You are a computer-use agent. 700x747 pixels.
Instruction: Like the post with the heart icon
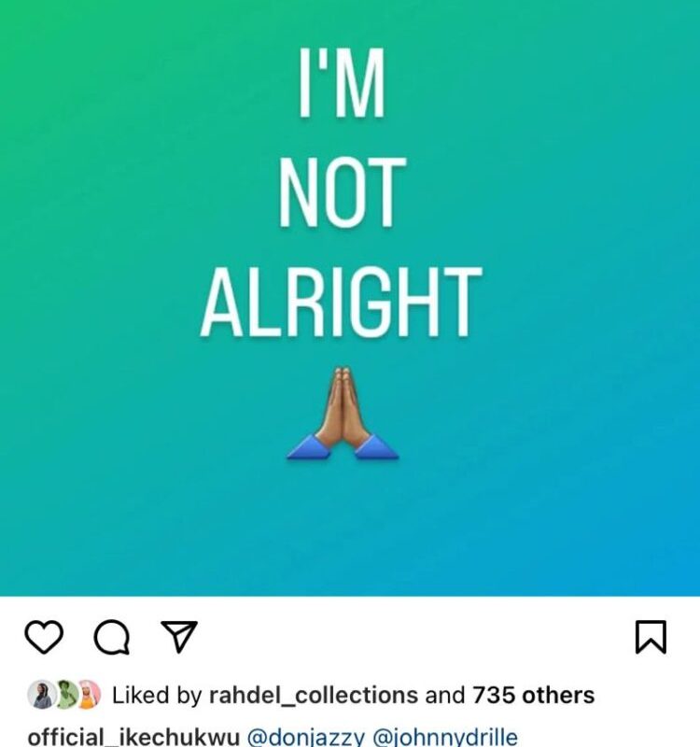click(44, 637)
